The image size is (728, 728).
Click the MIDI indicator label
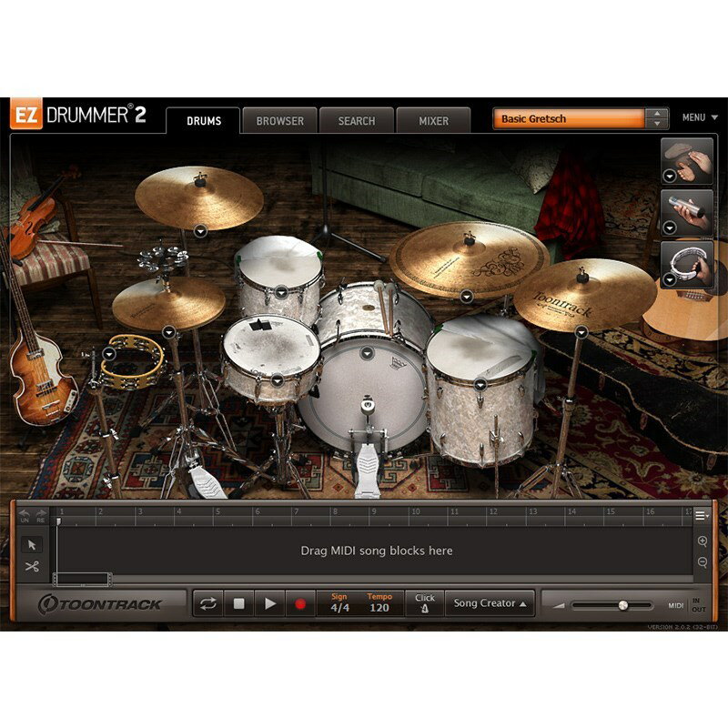675,605
